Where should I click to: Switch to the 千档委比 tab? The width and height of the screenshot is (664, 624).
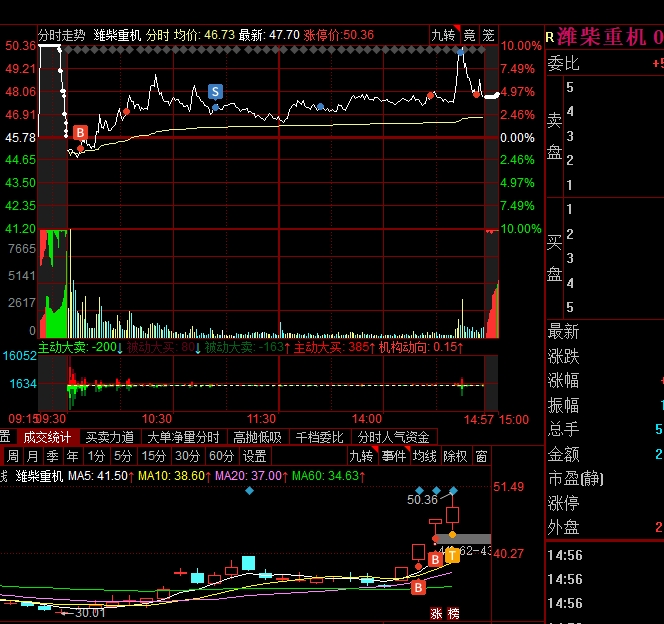click(320, 437)
